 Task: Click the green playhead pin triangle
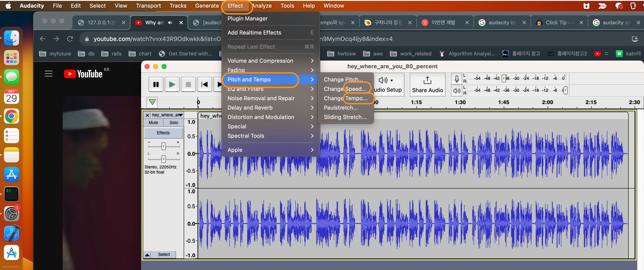(152, 102)
